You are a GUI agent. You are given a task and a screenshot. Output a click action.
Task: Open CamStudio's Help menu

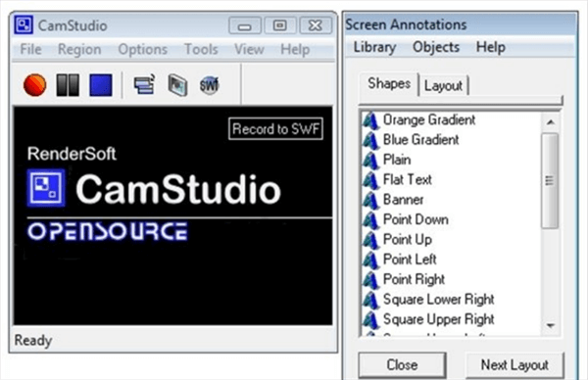[295, 50]
